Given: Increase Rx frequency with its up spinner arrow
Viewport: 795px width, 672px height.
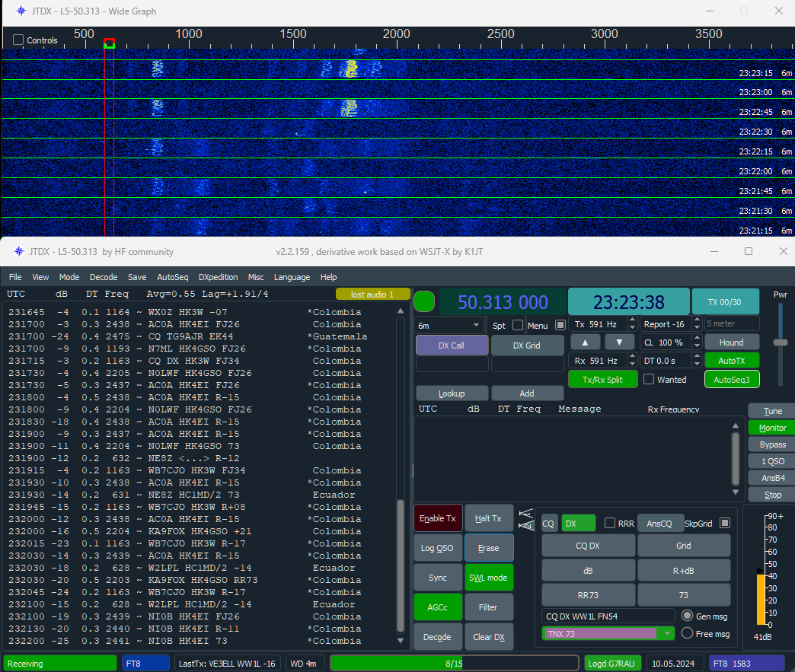Looking at the screenshot, I should (x=632, y=357).
